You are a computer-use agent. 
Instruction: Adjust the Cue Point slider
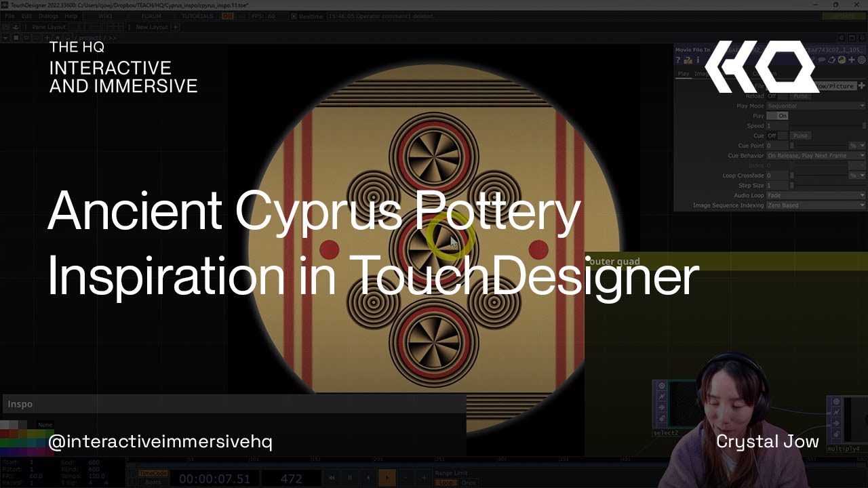[818, 146]
